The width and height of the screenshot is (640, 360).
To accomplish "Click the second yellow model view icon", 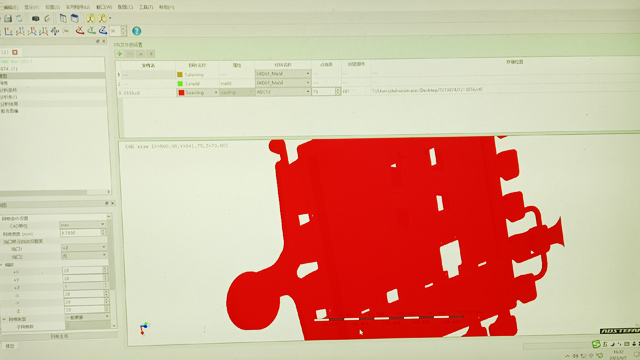I will [x=102, y=18].
